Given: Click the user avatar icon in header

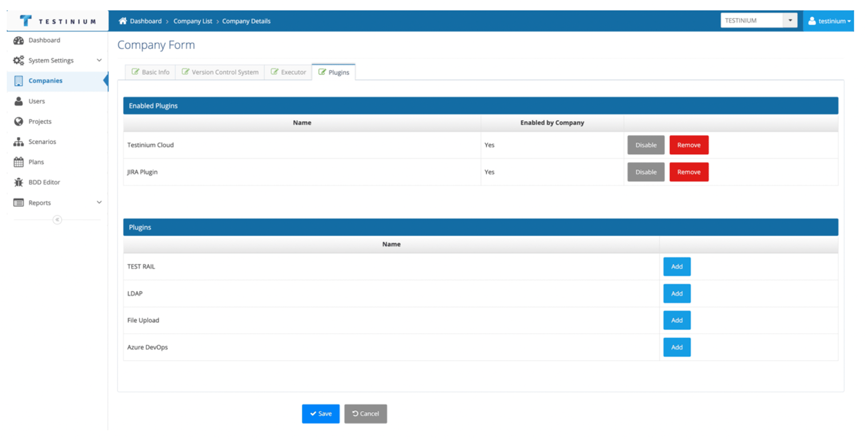Looking at the screenshot, I should click(812, 21).
